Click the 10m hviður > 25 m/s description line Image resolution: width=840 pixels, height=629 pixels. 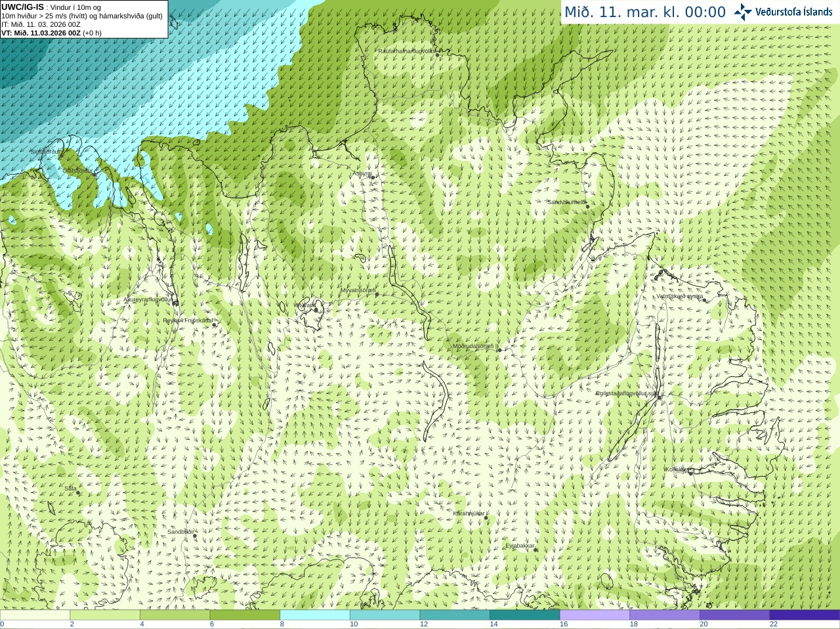[x=82, y=16]
